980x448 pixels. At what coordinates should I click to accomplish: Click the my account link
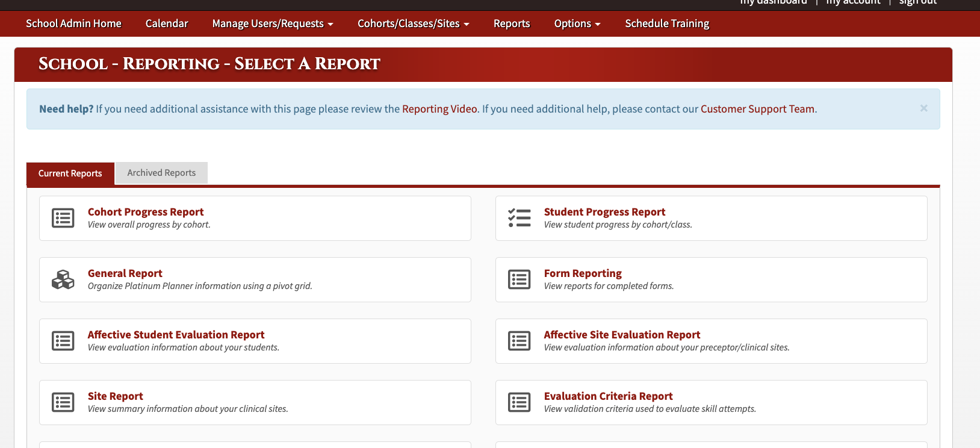[853, 2]
